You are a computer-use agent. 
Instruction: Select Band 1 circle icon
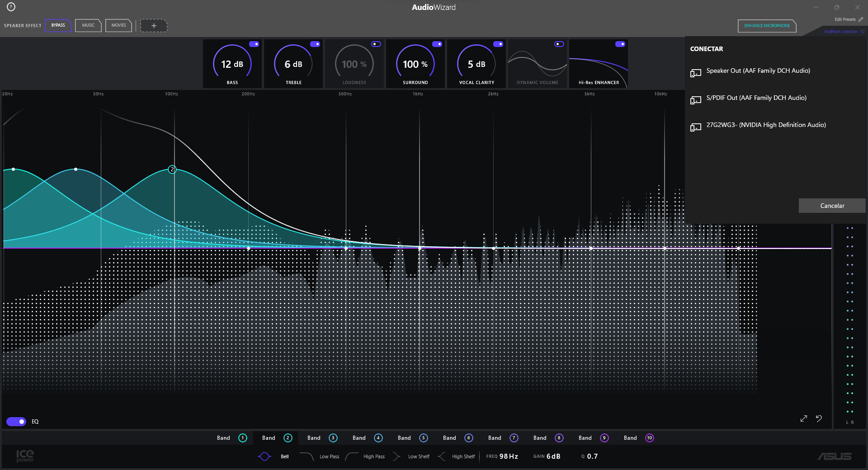click(243, 438)
